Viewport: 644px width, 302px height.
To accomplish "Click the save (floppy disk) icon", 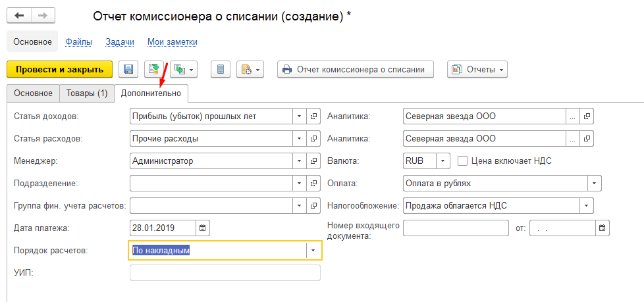I will point(128,69).
